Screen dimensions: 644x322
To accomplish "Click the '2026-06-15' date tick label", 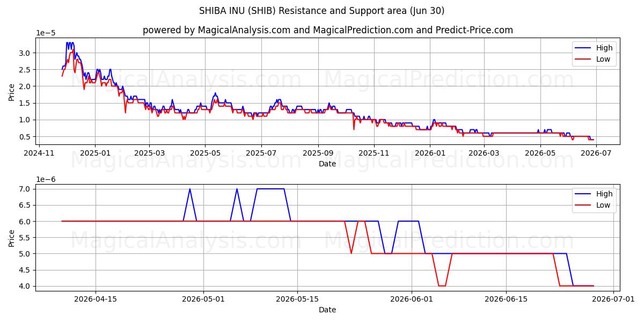I will click(506, 299).
